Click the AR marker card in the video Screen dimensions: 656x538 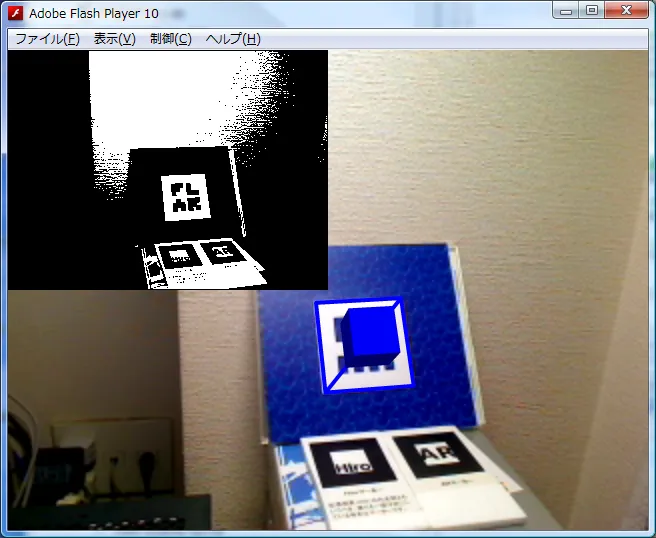[439, 455]
